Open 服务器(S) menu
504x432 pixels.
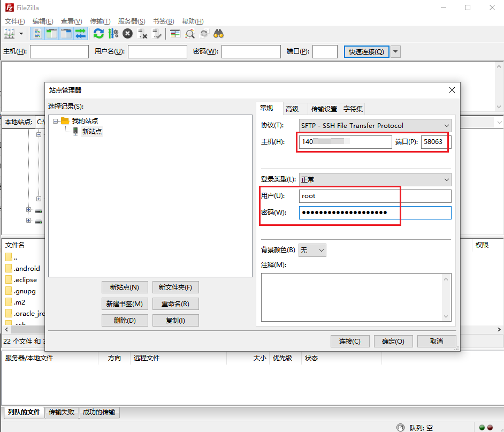tap(132, 21)
